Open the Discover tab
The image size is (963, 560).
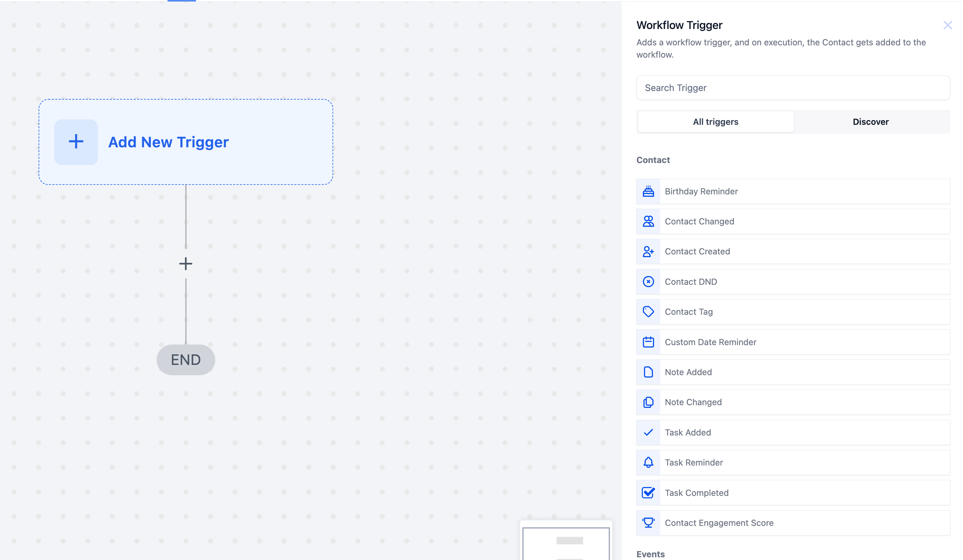coord(871,122)
